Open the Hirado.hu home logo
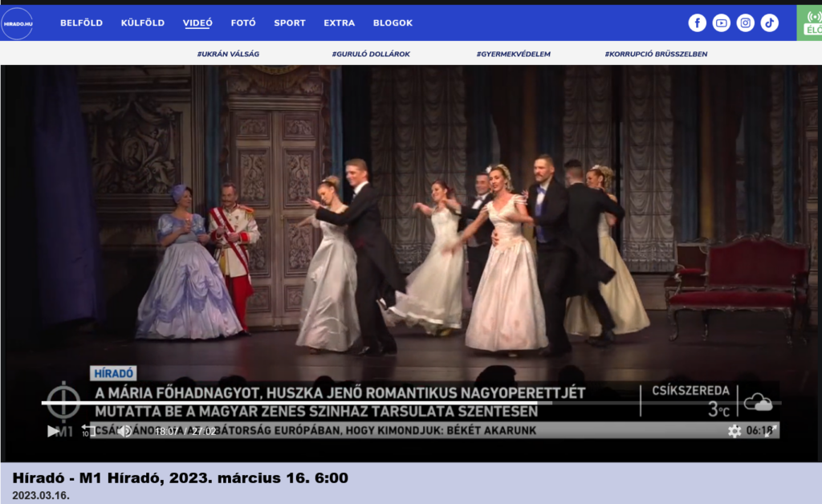This screenshot has width=822, height=504. tap(17, 23)
